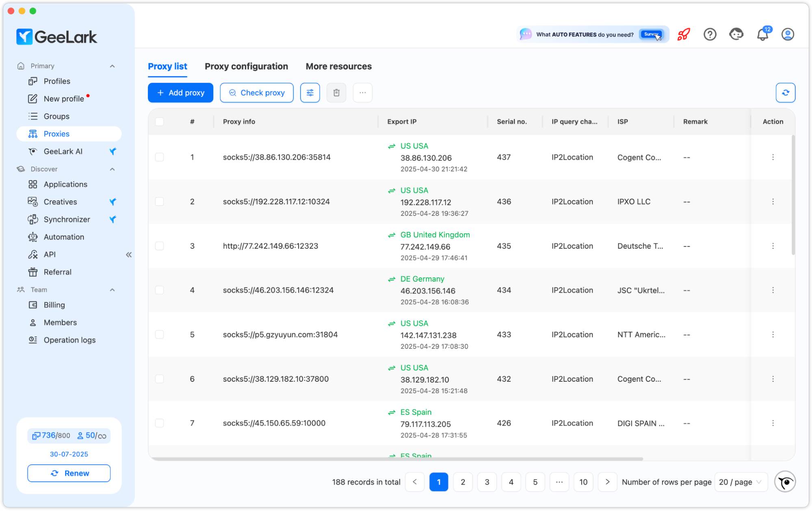Select the Proxy list tab
This screenshot has height=511, width=812.
pos(167,66)
